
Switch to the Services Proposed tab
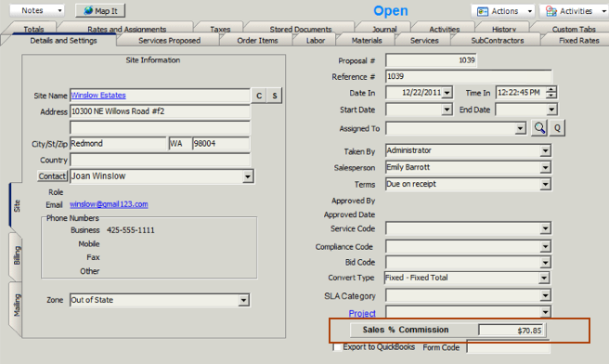(x=169, y=41)
